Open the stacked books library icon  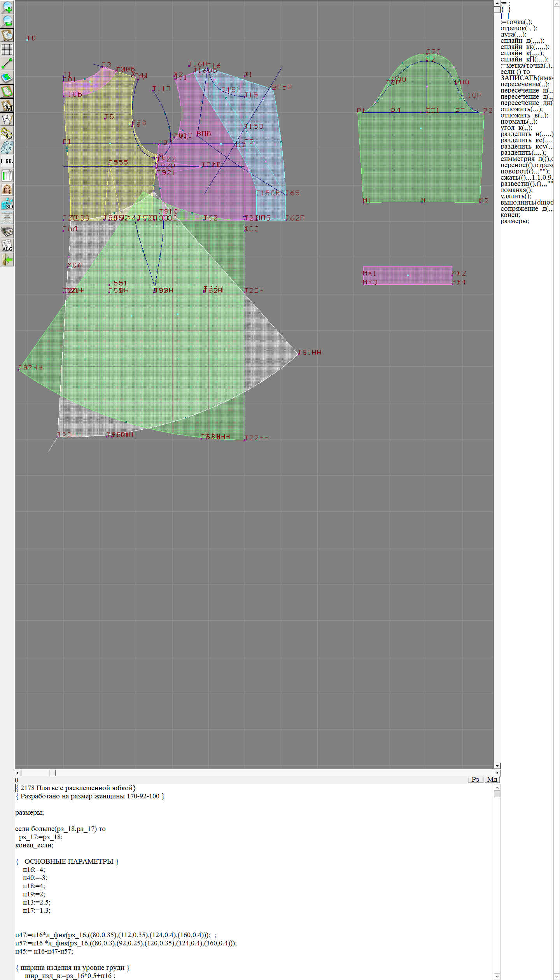(x=7, y=231)
